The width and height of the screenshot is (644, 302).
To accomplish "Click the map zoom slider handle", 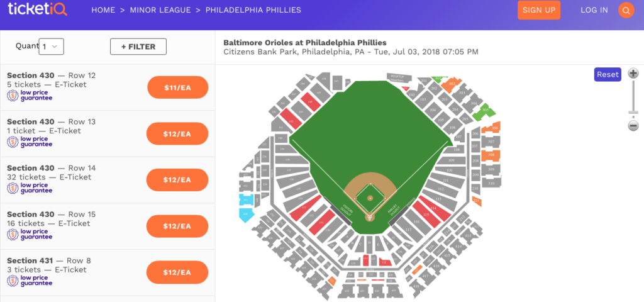I will click(x=633, y=113).
